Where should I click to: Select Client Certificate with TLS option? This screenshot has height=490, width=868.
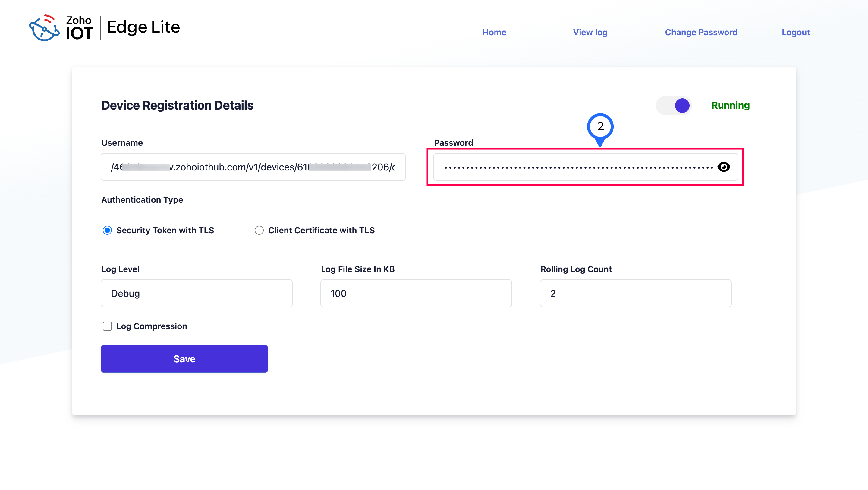(259, 230)
